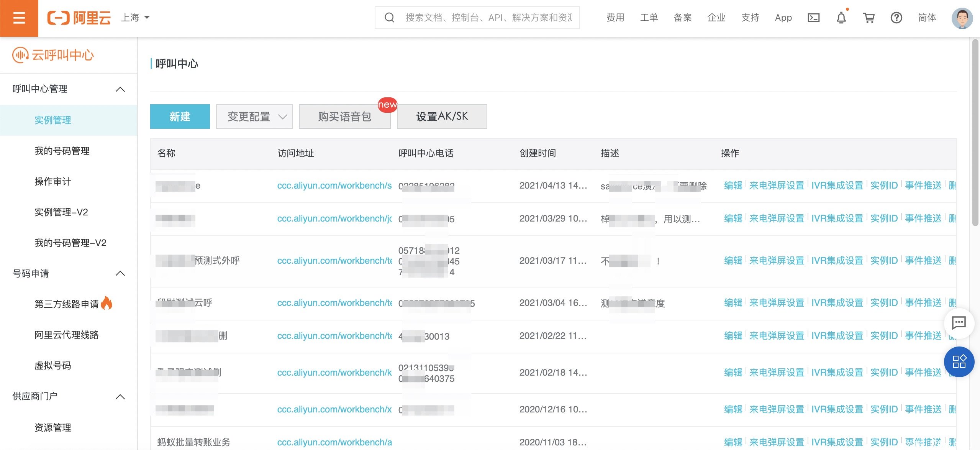Open the 变更配置 dropdown
The width and height of the screenshot is (980, 450).
254,117
